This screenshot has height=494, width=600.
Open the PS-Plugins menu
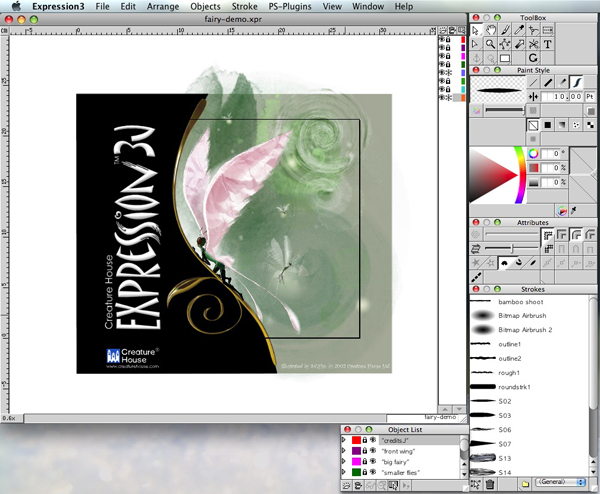[290, 7]
